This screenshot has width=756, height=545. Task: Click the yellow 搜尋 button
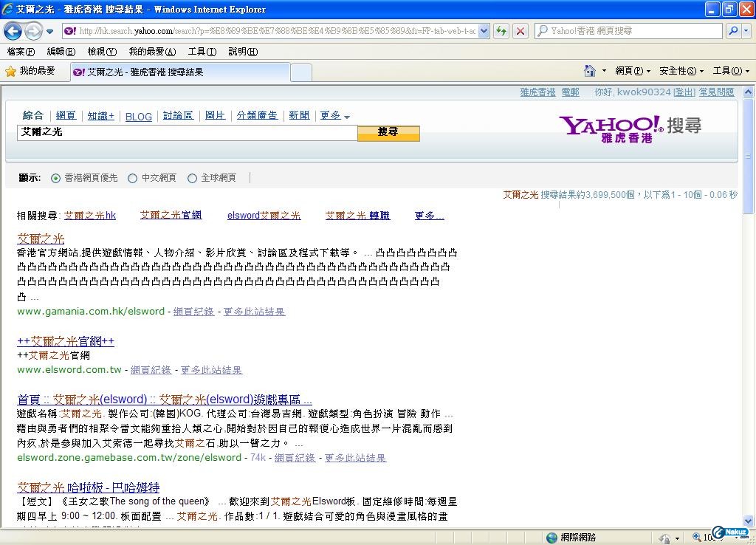[x=388, y=133]
